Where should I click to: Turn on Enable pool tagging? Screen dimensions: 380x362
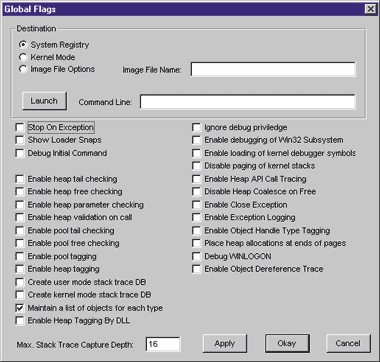click(x=20, y=256)
